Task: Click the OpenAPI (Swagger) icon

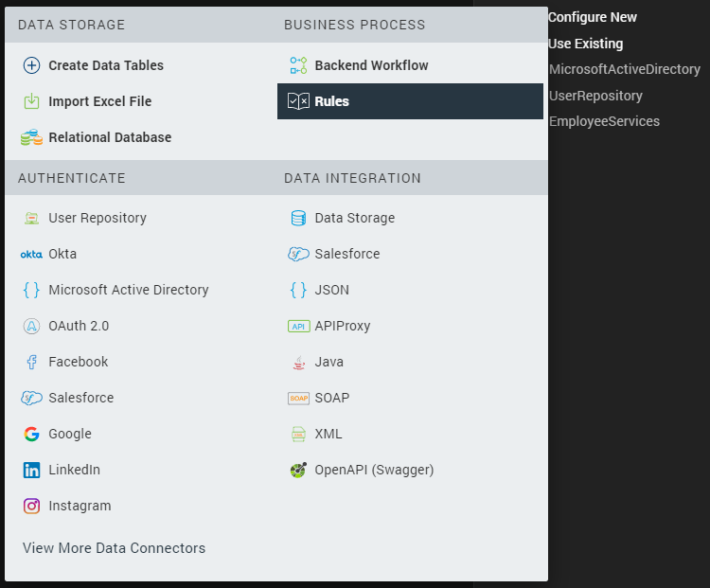Action: pos(298,470)
